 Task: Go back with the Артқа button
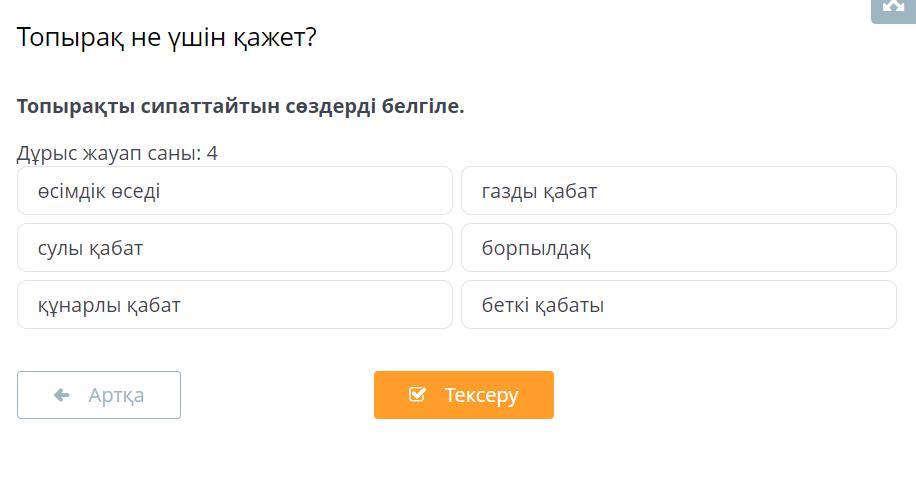[x=99, y=395]
